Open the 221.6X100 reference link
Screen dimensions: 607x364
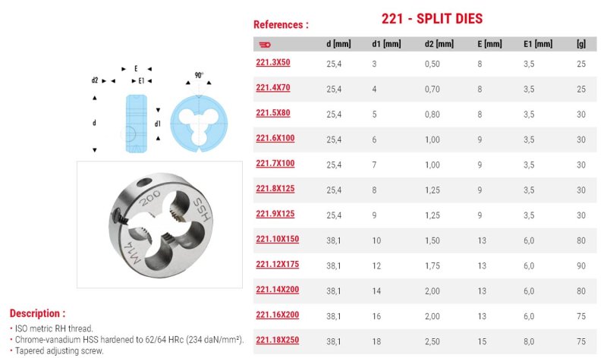[275, 138]
